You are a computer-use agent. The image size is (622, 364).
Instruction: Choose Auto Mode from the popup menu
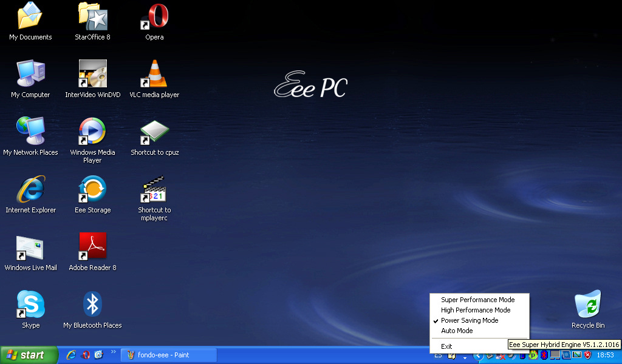[x=457, y=331]
